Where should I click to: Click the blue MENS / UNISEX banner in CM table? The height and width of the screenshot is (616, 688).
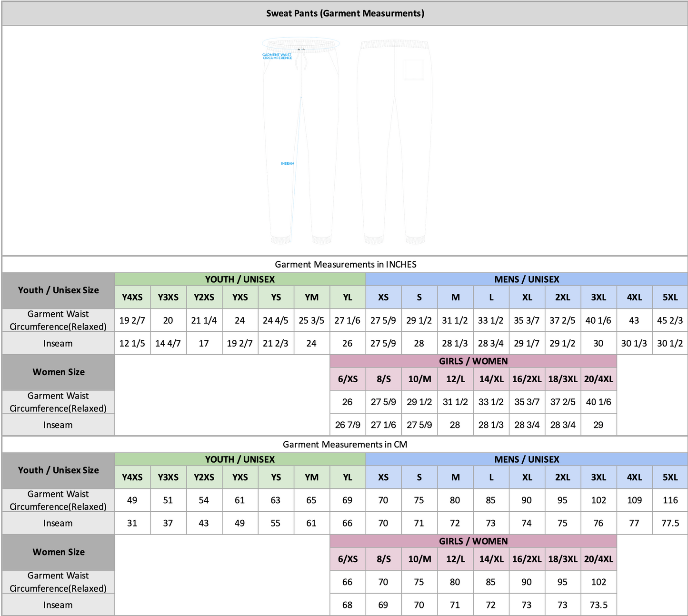(527, 459)
